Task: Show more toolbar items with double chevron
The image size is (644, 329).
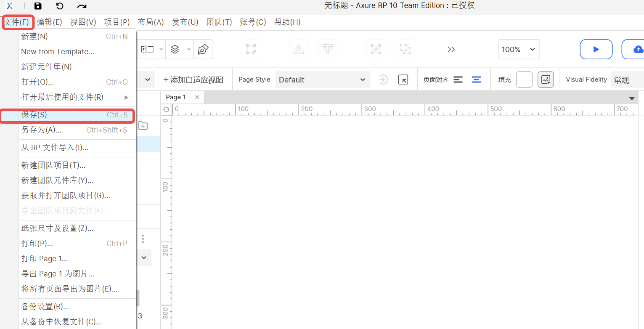Action: [x=451, y=49]
